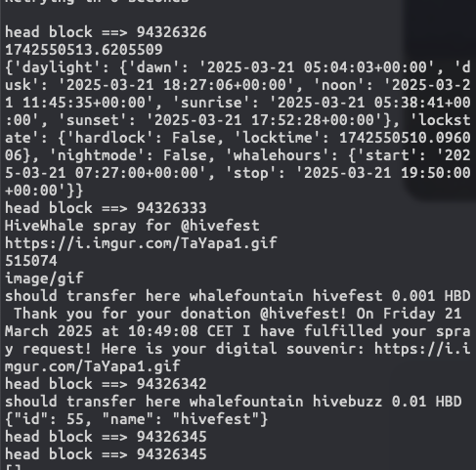Click the 'image/gif' MIME type line
Image resolution: width=476 pixels, height=470 pixels.
pyautogui.click(x=44, y=278)
